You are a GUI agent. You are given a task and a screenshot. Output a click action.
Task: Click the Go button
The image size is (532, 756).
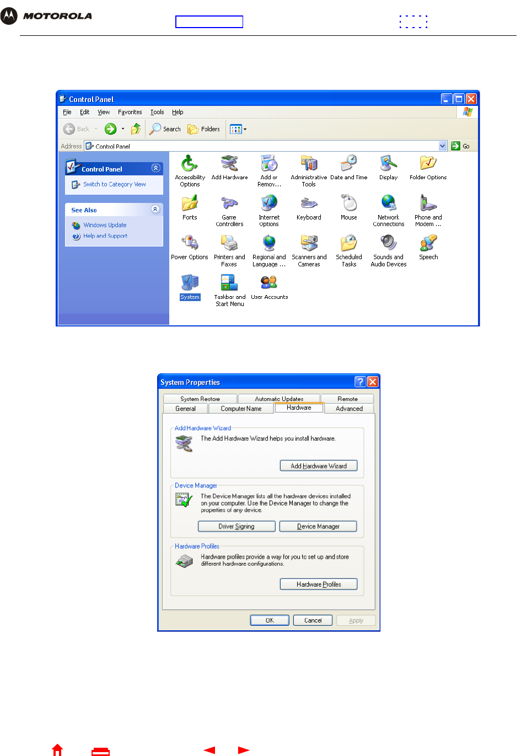(x=460, y=146)
